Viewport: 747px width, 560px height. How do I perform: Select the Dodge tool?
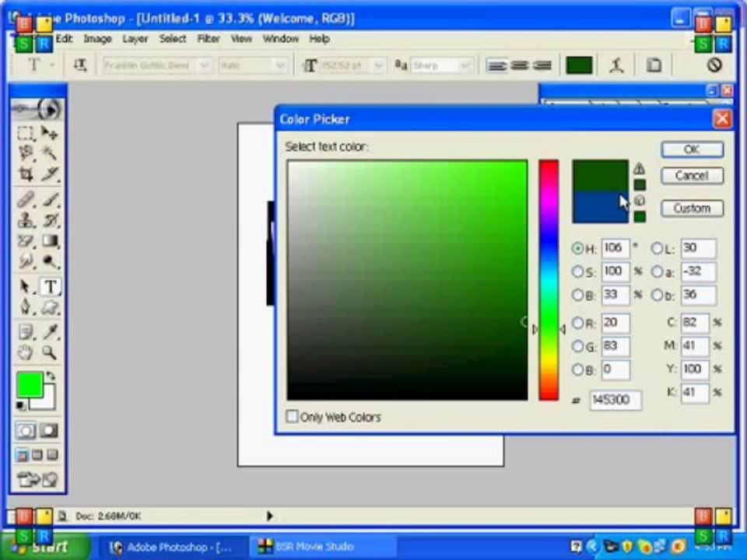tap(50, 261)
